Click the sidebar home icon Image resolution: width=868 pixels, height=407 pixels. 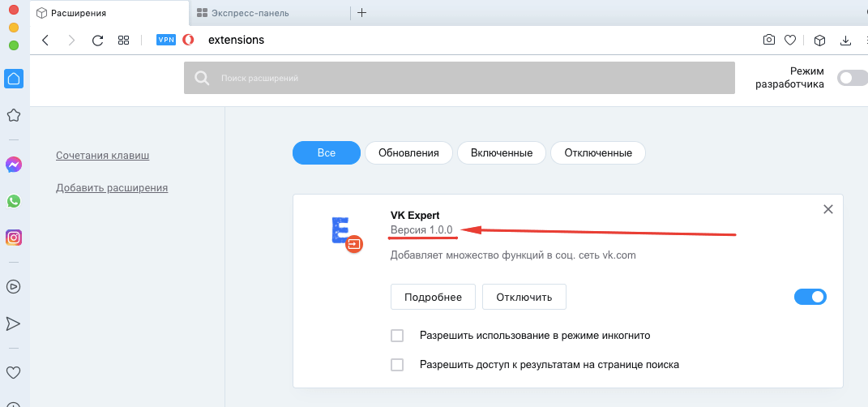[x=14, y=79]
